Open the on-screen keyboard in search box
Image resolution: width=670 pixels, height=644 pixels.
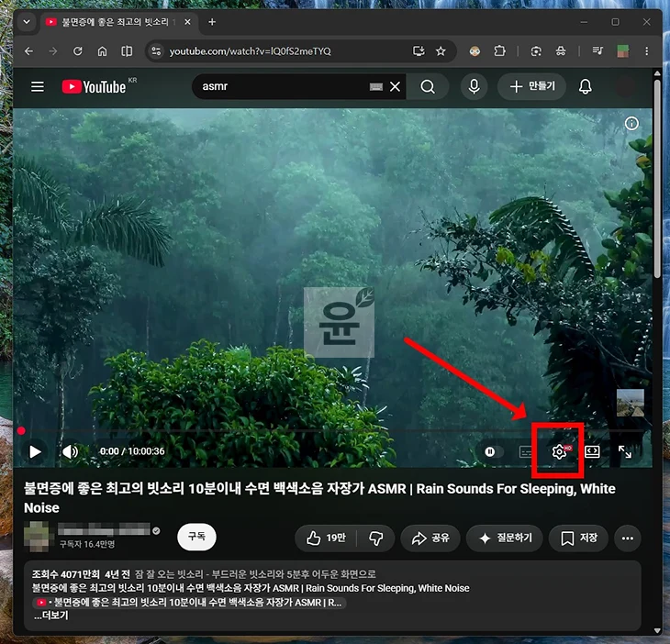coord(375,87)
